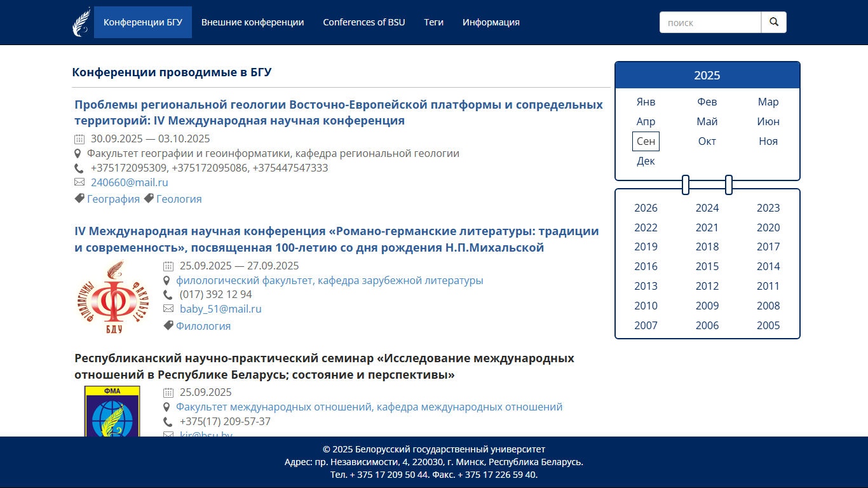Select month Фев in calendar

tap(707, 102)
